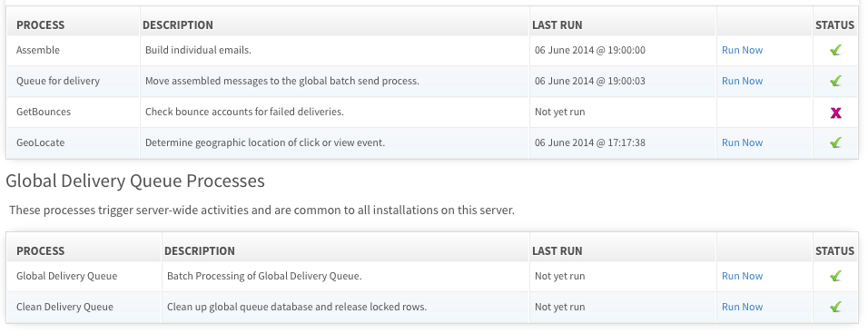Click the 'Build individual emails.' description
Screen dimensions: 868x333
tap(198, 50)
